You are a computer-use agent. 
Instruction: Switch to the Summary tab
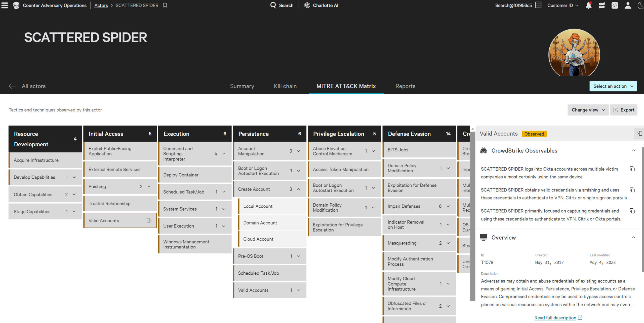pyautogui.click(x=242, y=86)
